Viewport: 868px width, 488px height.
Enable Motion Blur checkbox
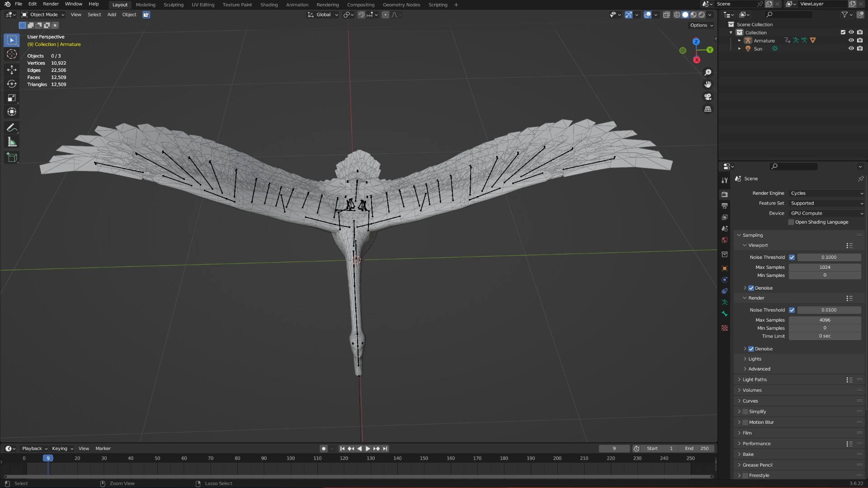pyautogui.click(x=745, y=422)
